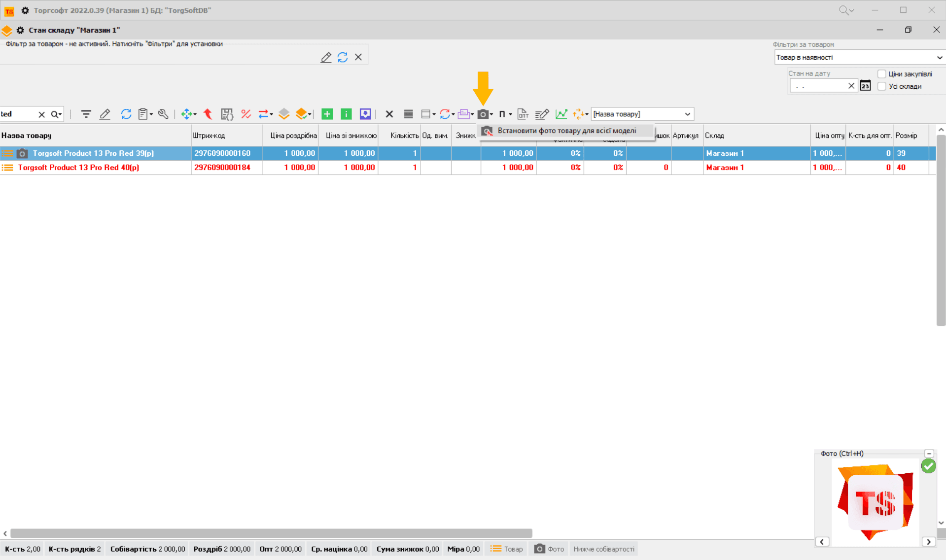Screen dimensions: 946x560
Task: Collapse the Фото panel with minus button
Action: tap(929, 454)
